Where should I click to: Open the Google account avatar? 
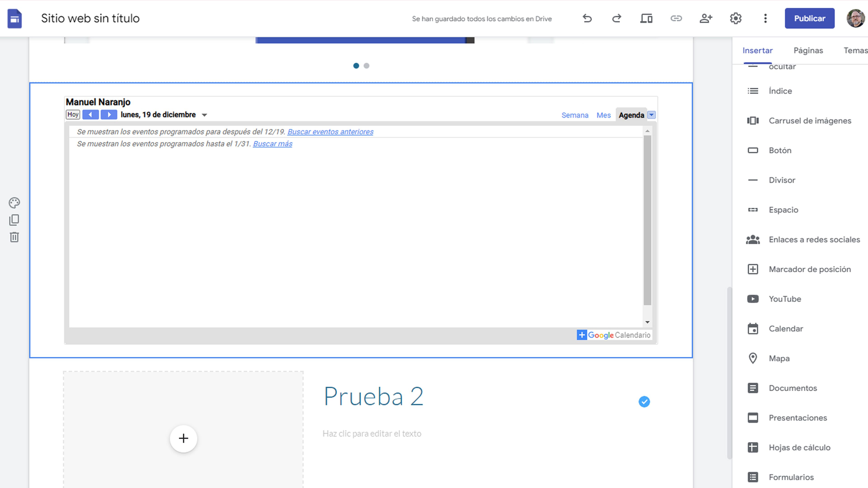tap(856, 18)
